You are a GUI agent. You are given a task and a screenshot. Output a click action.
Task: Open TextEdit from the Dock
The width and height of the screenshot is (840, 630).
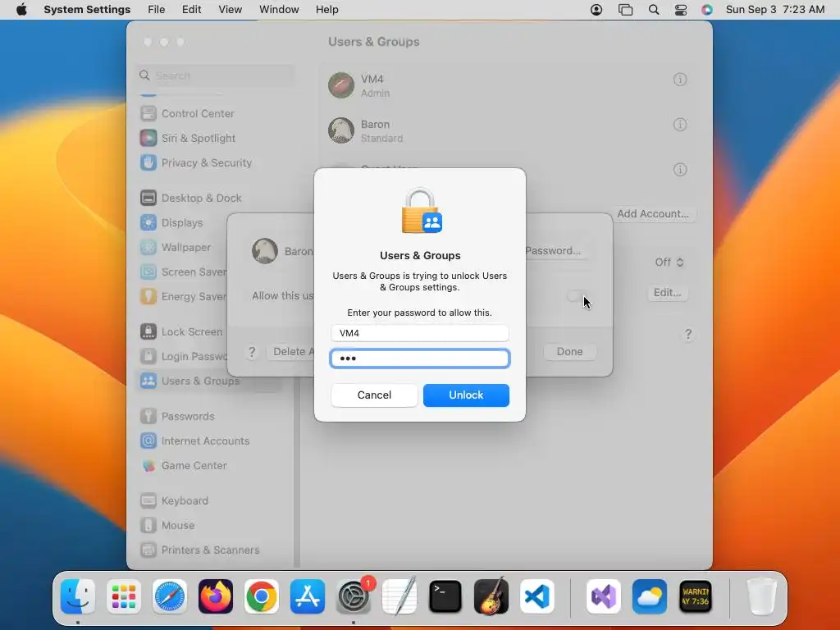point(399,596)
